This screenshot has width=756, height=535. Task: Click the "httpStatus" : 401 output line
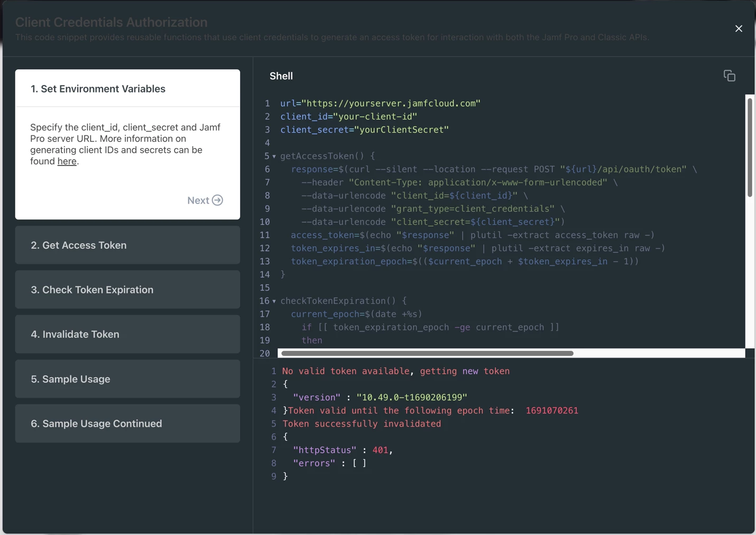pyautogui.click(x=343, y=450)
